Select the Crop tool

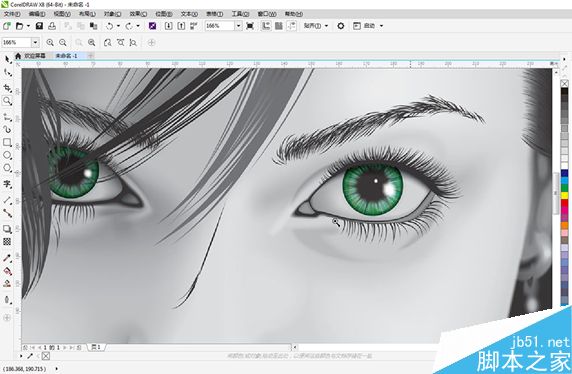coord(7,88)
